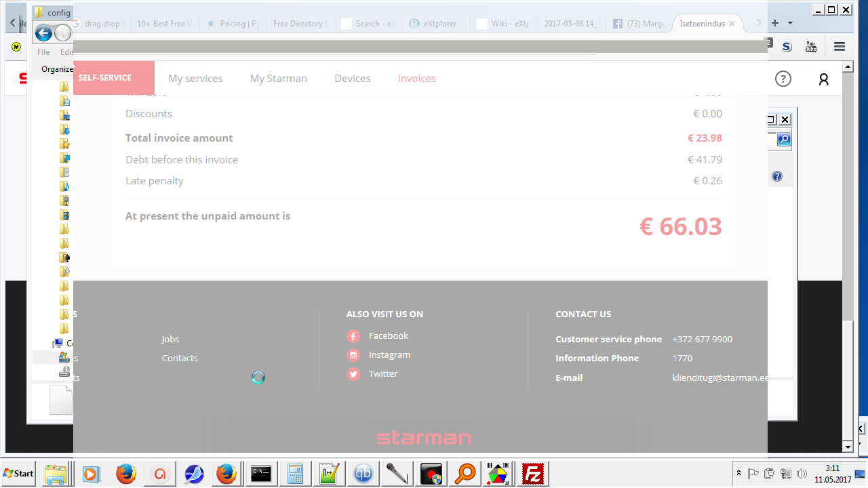Open the Firefox list-all-tabs dropdown arrow
Viewport: 868px width, 488px height.
(x=791, y=23)
